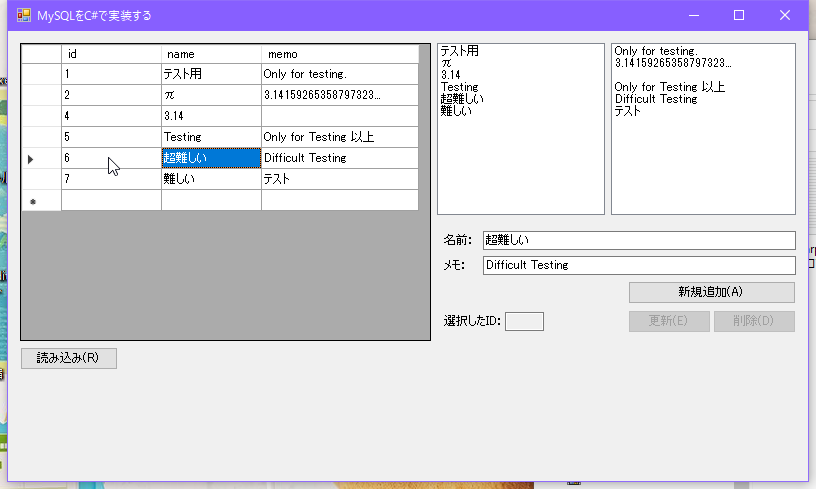Select id cell 7 in grid
Viewport: 816px width, 489px height.
111,179
